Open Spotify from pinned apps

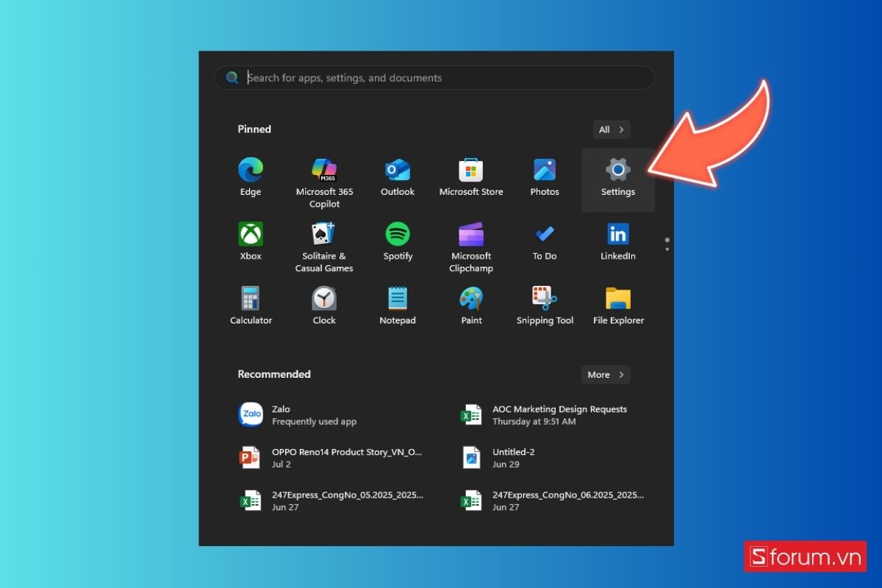[398, 243]
